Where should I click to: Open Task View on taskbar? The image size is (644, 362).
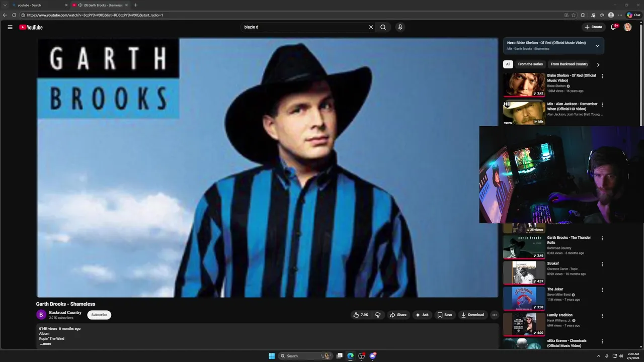[340, 356]
